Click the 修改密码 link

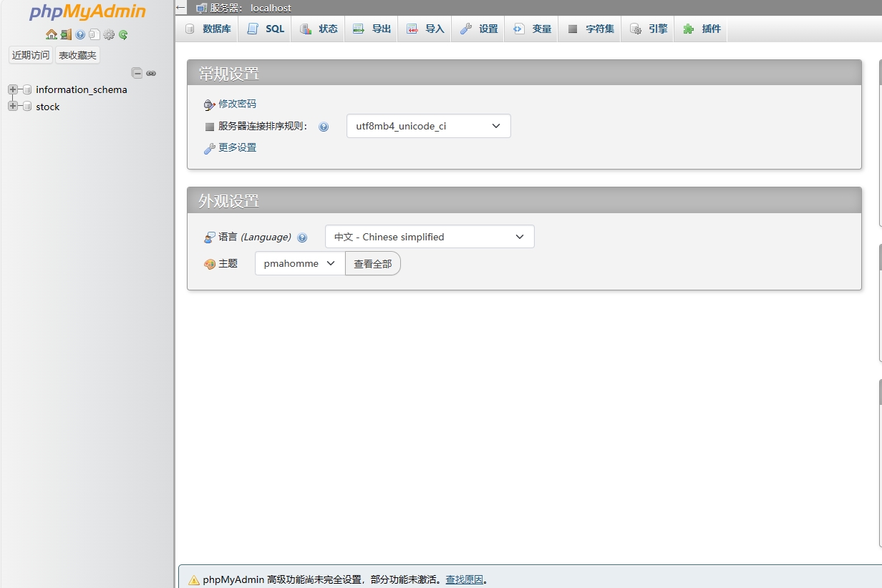237,104
